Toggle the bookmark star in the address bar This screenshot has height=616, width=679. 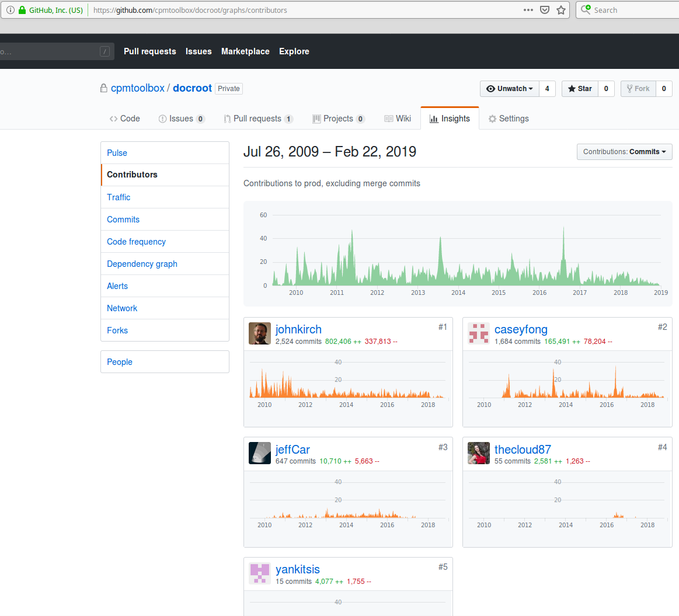coord(561,10)
